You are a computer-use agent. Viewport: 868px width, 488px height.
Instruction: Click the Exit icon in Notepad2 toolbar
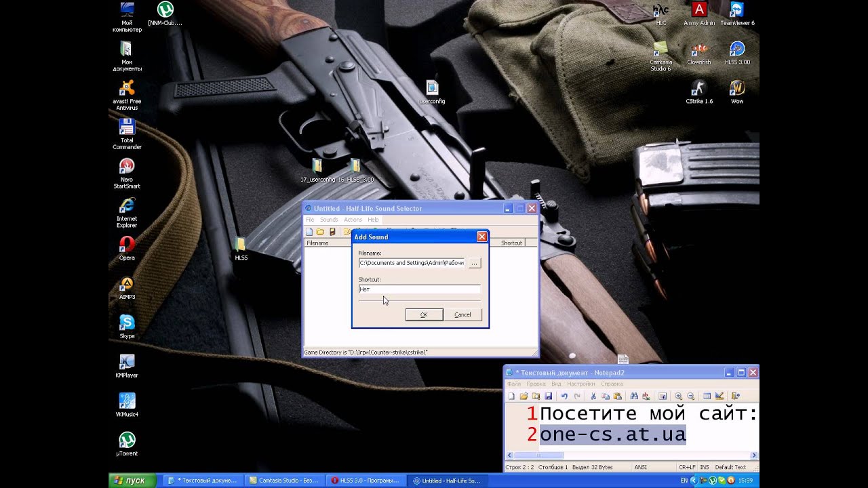tap(736, 396)
